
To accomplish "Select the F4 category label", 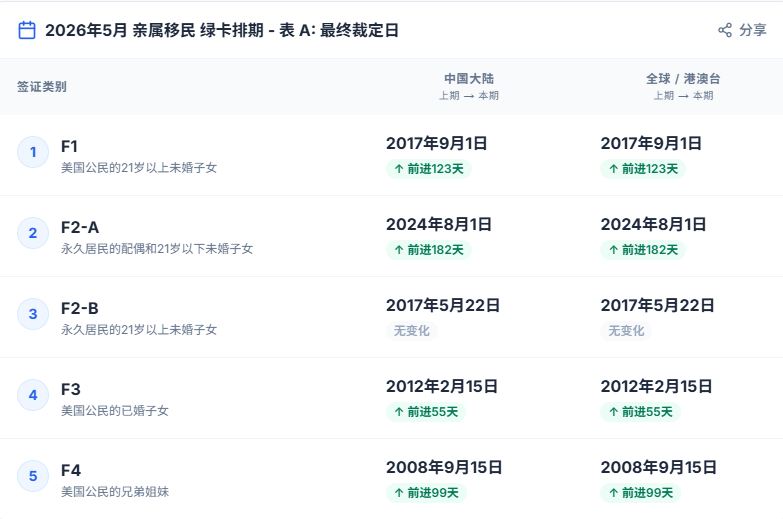I will [x=71, y=470].
